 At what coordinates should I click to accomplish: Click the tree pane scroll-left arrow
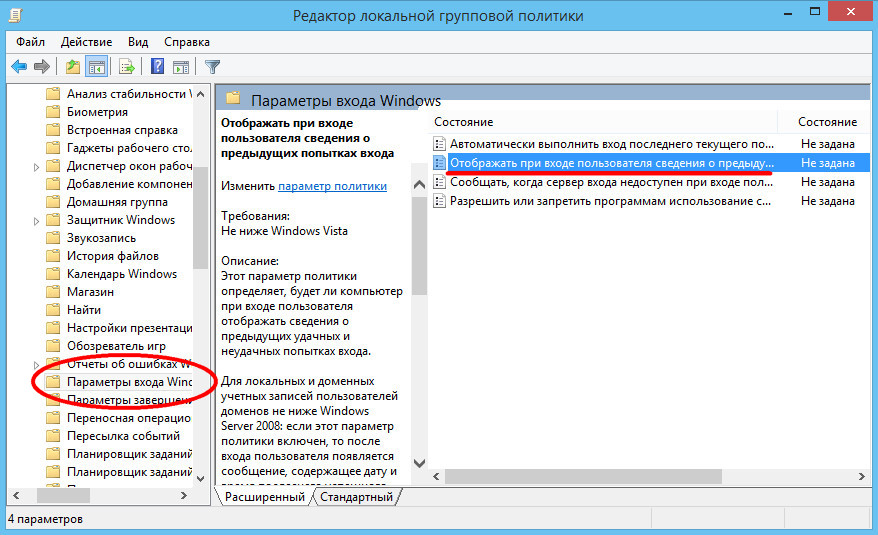[x=16, y=495]
